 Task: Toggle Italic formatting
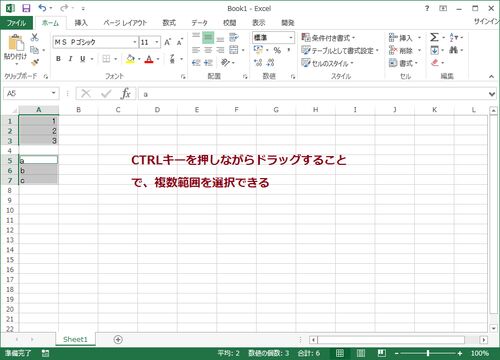coord(70,59)
